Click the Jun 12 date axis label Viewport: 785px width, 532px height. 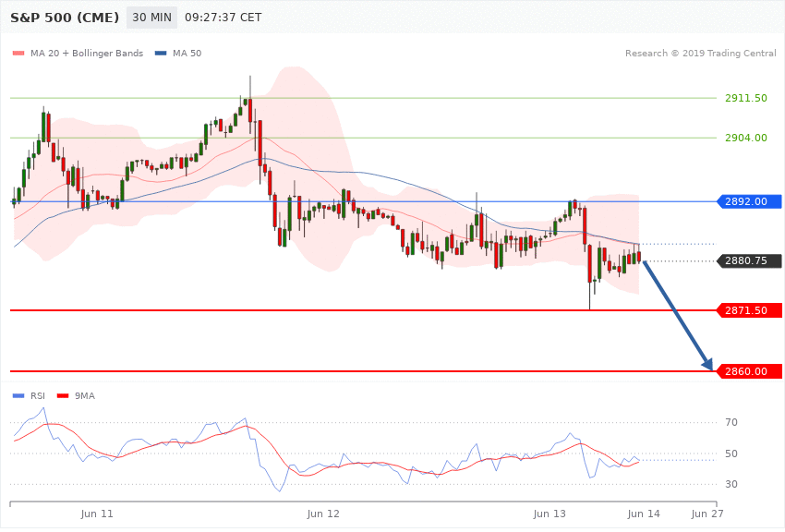[x=323, y=514]
